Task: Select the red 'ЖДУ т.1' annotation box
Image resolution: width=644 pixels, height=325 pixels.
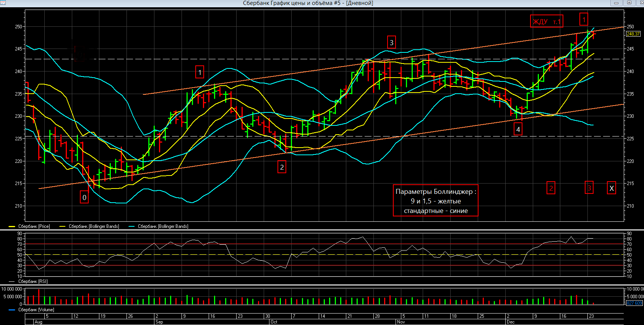Action: coord(546,21)
